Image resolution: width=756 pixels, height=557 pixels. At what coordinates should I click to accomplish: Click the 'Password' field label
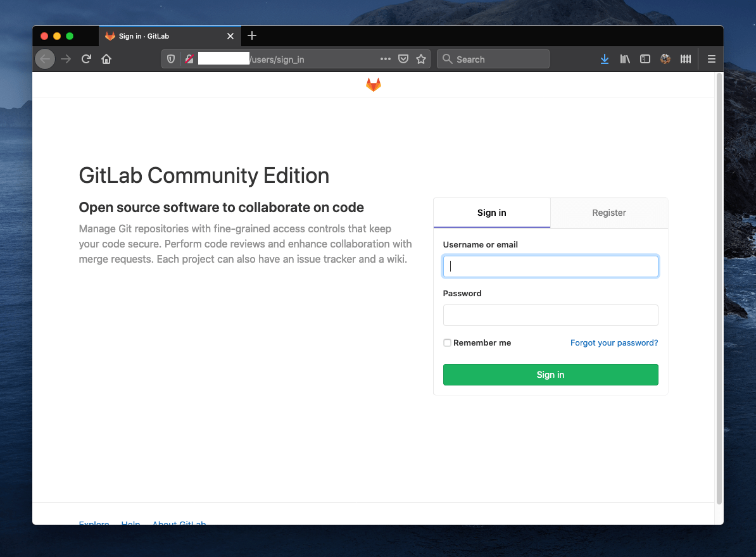coord(462,294)
